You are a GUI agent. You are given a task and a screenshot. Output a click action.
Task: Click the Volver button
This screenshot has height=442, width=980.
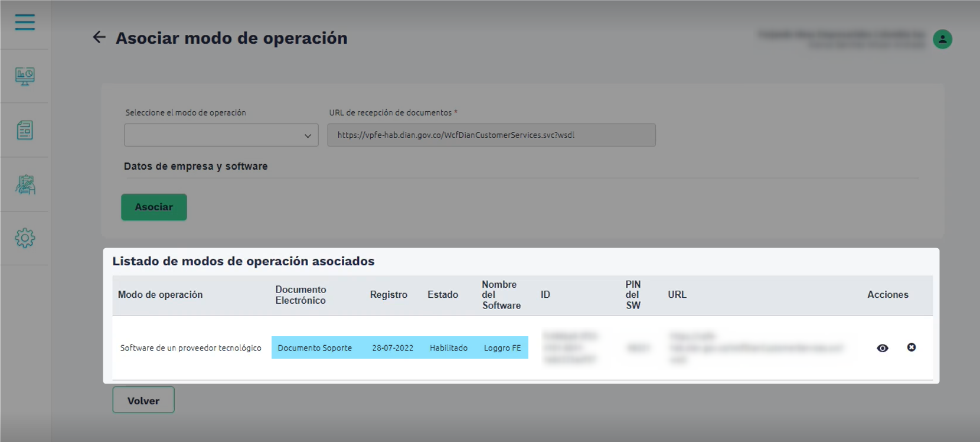(143, 400)
